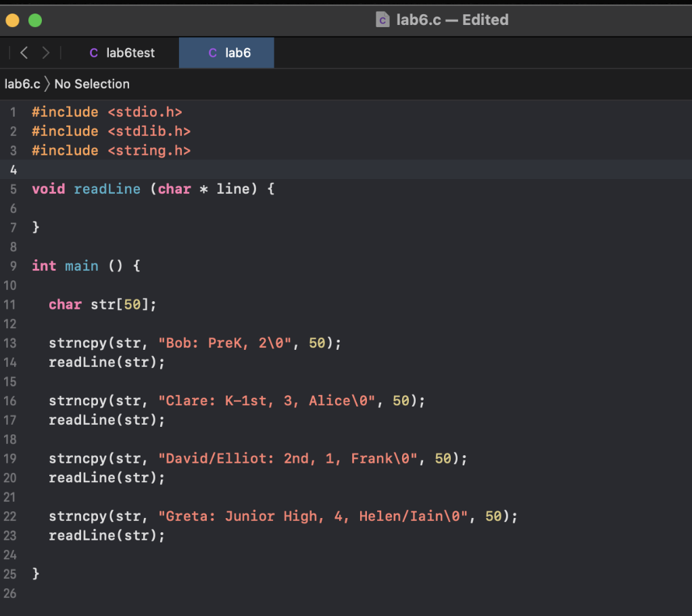Click line number 5 in the gutter
The image size is (692, 616).
pyautogui.click(x=13, y=189)
